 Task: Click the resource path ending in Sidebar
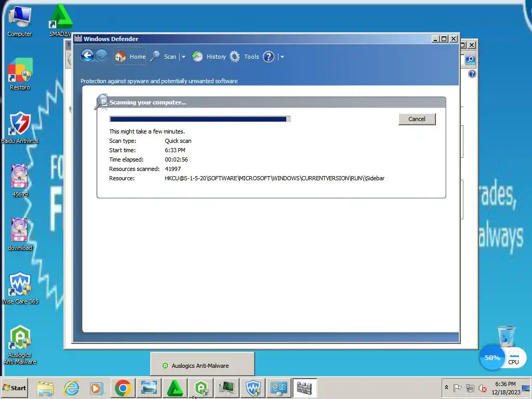(274, 179)
